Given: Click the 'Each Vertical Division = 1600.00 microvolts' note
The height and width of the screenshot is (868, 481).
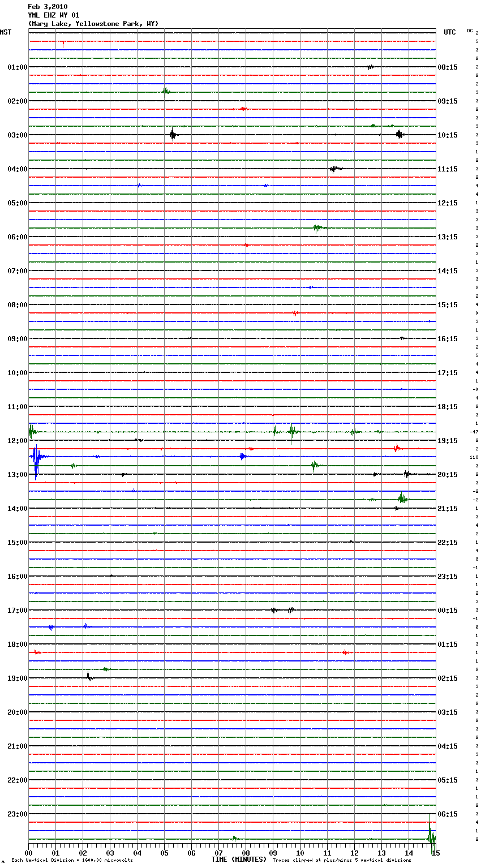Looking at the screenshot, I should (72, 861).
